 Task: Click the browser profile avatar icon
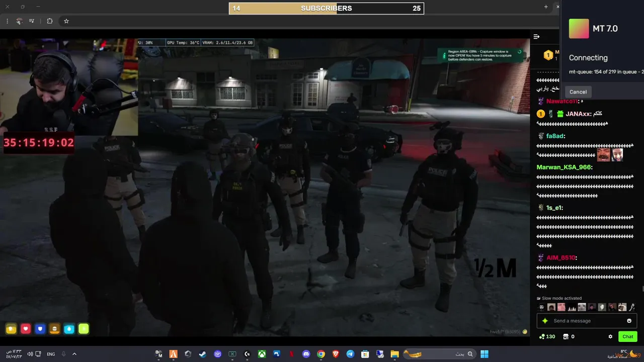pos(19,21)
